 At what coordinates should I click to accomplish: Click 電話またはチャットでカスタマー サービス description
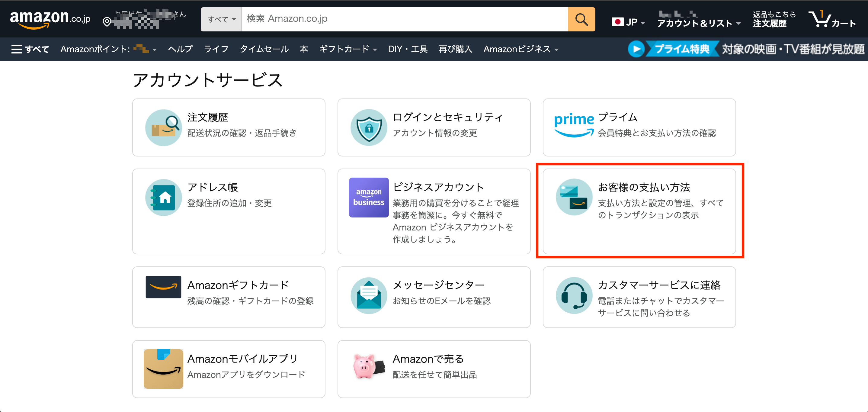tap(661, 307)
